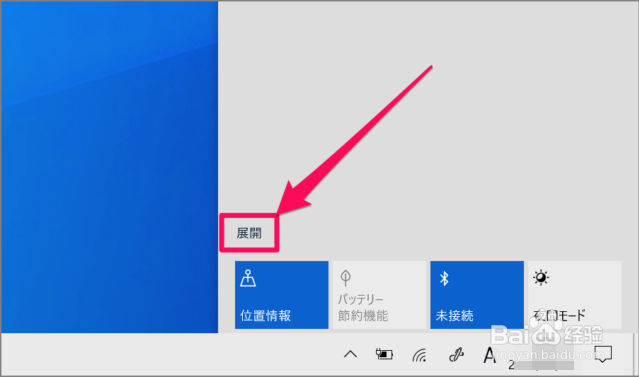Toggle the Bluetooth 未接続 tile
The height and width of the screenshot is (377, 639).
coord(477,295)
